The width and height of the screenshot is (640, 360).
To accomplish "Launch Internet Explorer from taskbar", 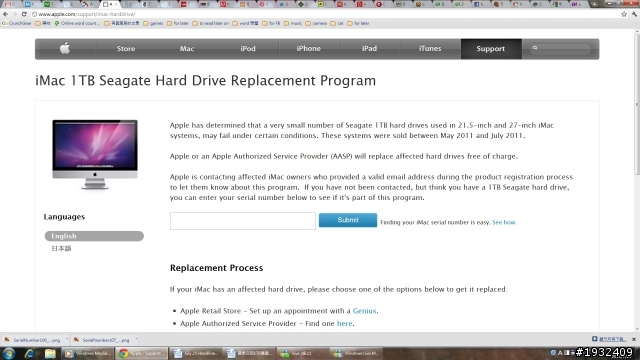I will point(29,353).
